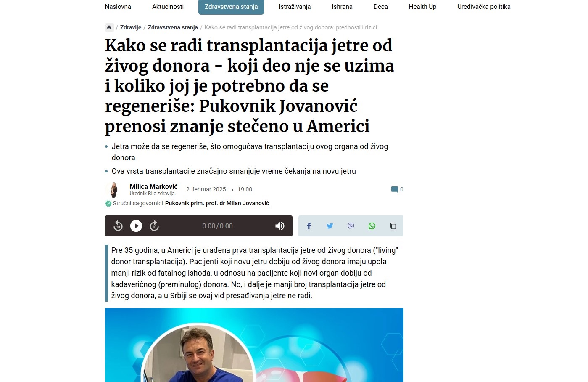Copy article link icon
The image size is (588, 382).
[393, 226]
